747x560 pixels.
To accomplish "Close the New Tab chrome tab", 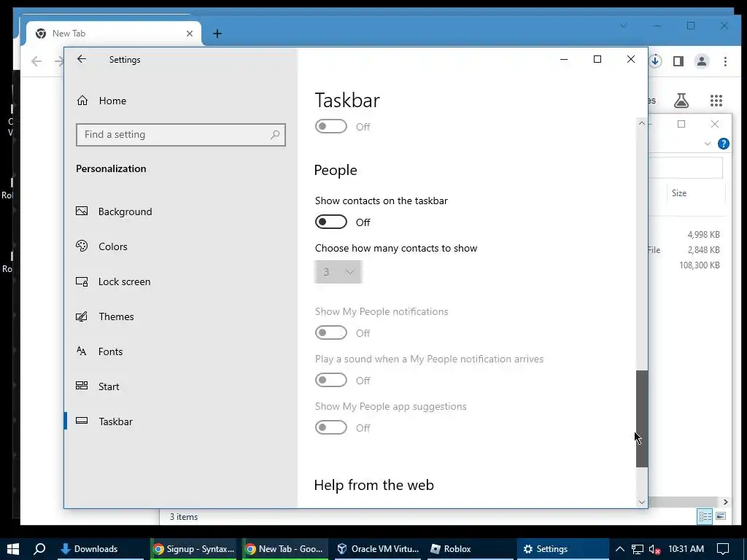I will [x=190, y=34].
